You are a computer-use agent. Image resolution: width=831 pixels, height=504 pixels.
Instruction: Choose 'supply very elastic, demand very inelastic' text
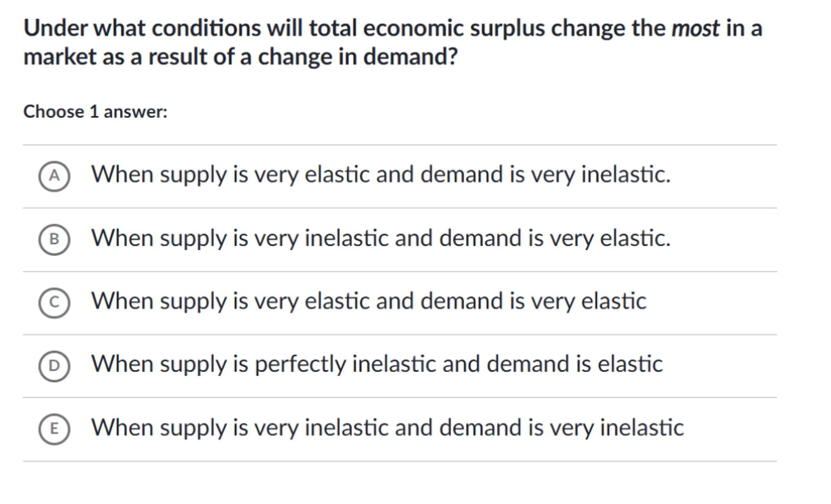[380, 174]
